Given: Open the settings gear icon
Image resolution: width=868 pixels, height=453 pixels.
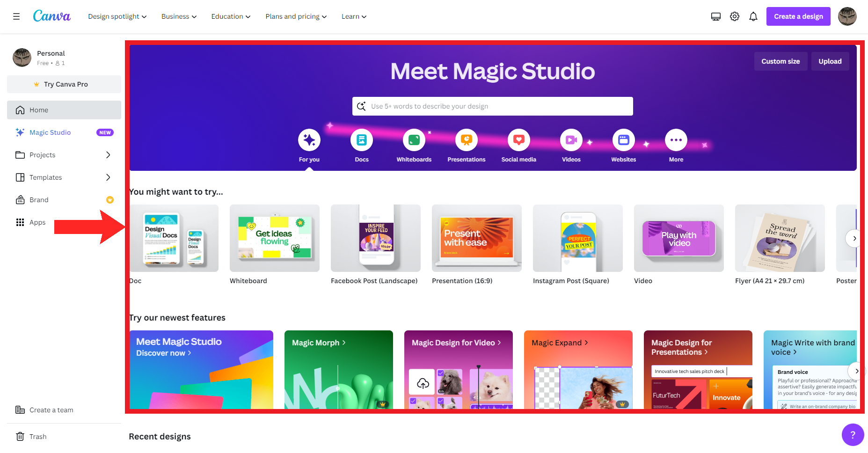Looking at the screenshot, I should pos(735,16).
